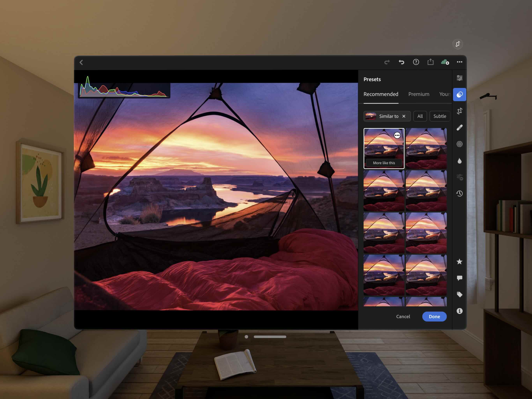The width and height of the screenshot is (532, 399).
Task: Open options on the first preset thumbnail
Action: click(397, 135)
